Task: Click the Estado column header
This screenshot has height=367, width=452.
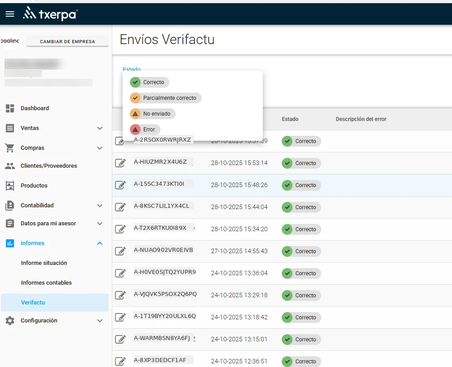Action: pos(290,119)
